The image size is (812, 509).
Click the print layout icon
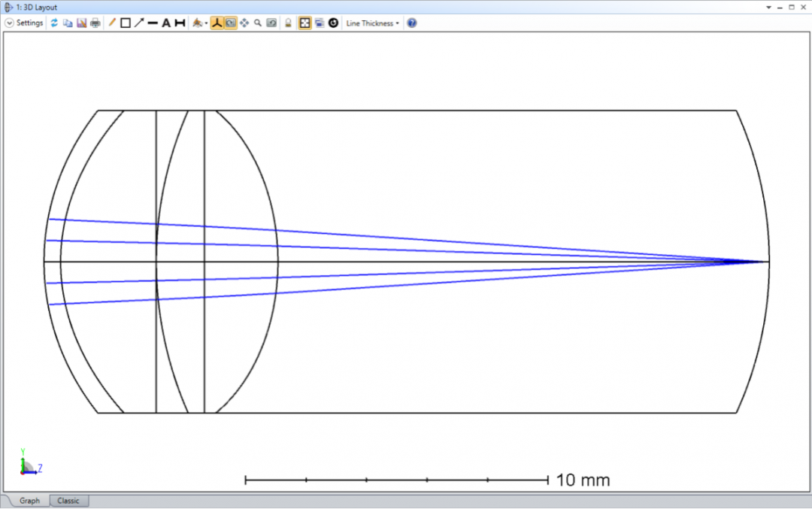[95, 23]
